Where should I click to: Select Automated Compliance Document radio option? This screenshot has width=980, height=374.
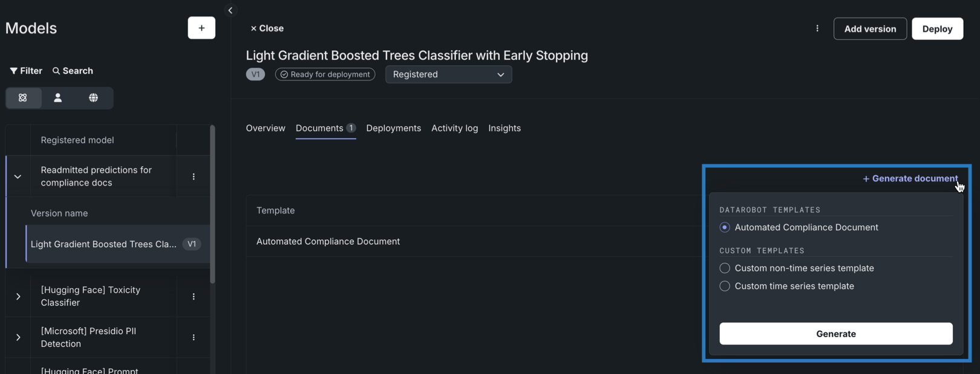click(725, 227)
